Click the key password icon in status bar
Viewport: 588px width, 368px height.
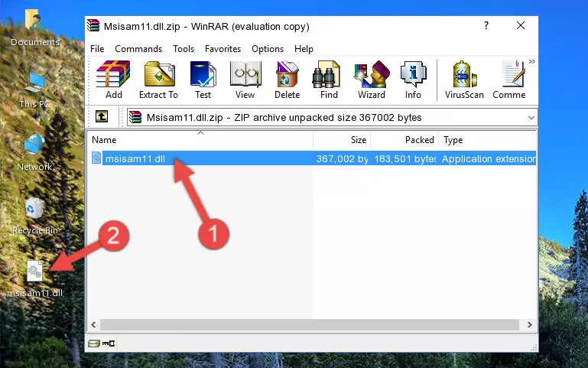coord(109,343)
